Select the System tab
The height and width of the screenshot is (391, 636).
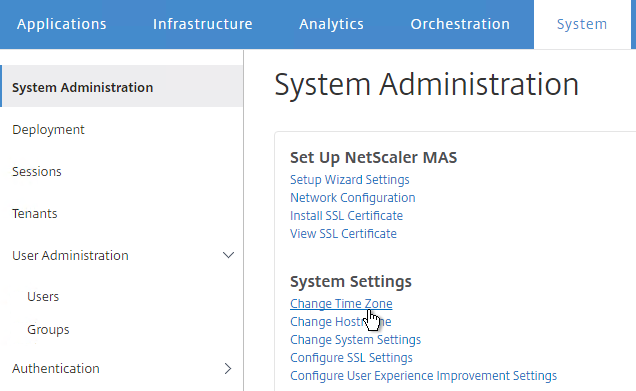tap(582, 24)
